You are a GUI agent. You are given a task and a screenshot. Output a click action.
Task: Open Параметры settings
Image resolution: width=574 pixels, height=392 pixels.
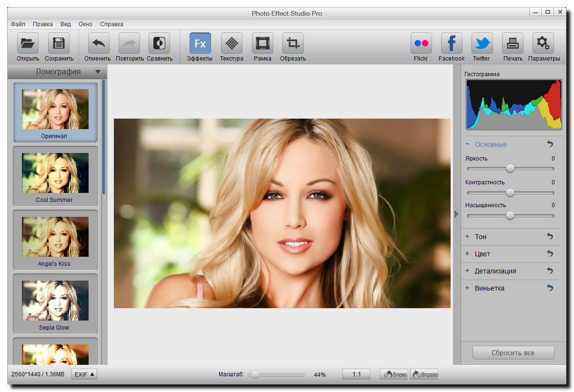click(x=543, y=43)
